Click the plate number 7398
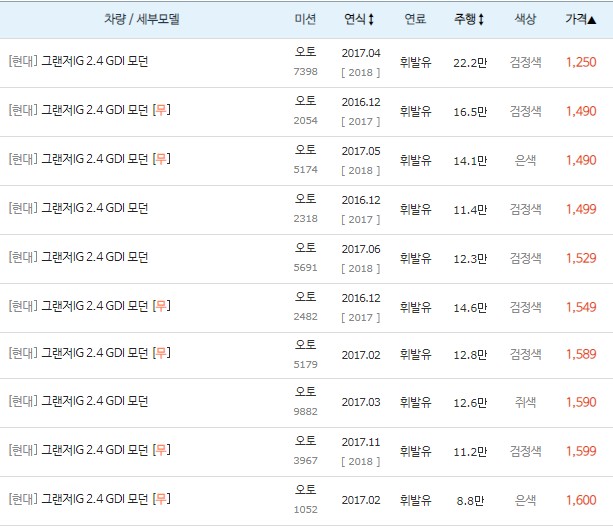Screen dimensions: 613x532 click(305, 72)
